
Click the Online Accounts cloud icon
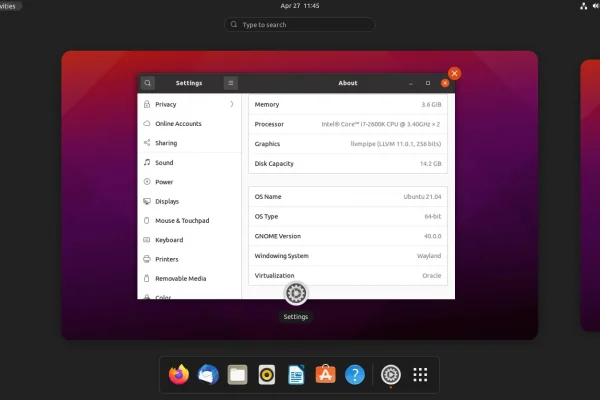pos(147,123)
